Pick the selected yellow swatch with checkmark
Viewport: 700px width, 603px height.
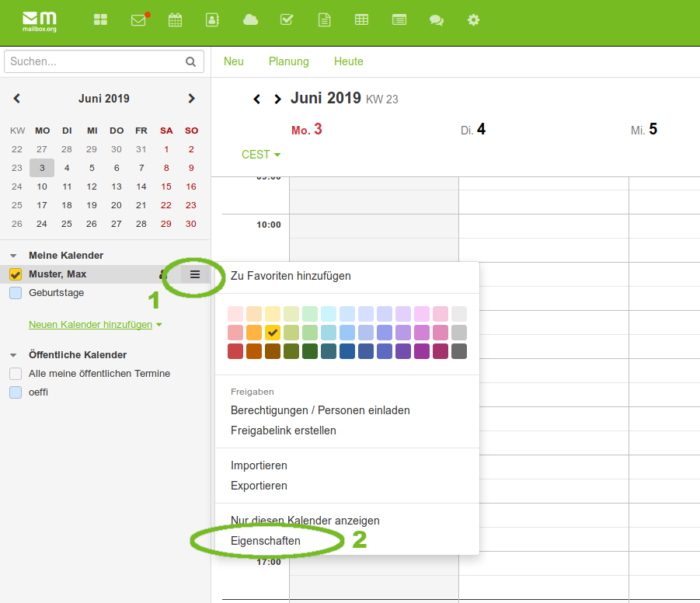pos(273,333)
